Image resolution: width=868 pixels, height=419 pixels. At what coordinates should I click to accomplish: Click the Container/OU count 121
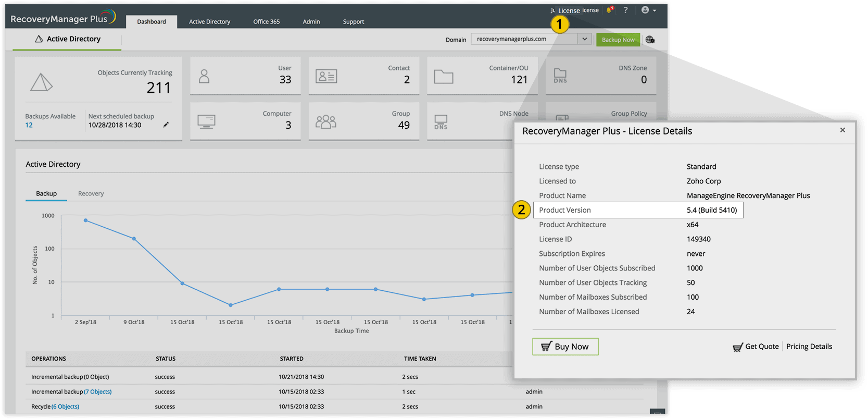coord(519,80)
